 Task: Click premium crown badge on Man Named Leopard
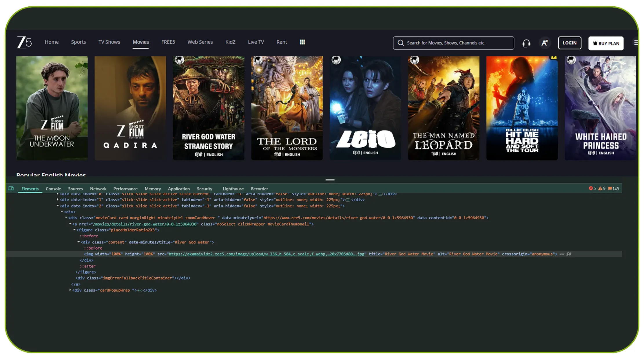pyautogui.click(x=415, y=60)
